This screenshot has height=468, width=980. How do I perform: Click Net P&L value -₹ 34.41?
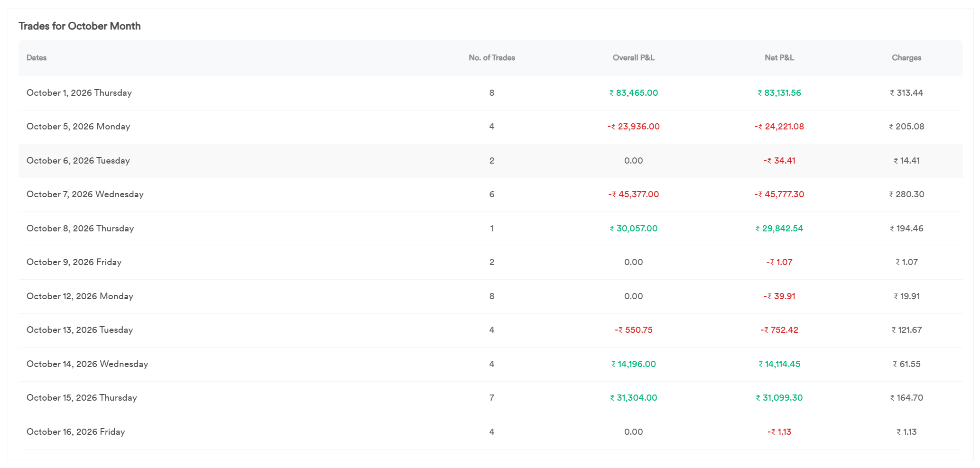pos(779,161)
